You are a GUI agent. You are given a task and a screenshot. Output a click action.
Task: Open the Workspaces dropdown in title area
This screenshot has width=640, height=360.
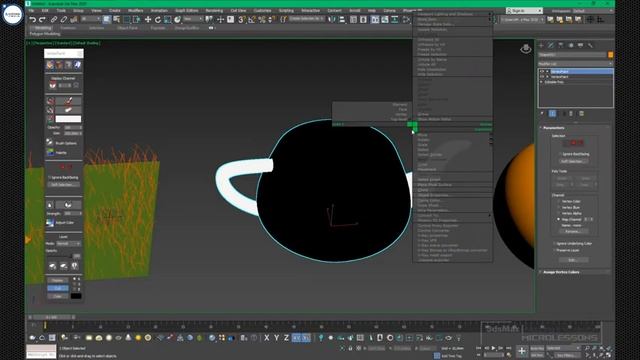[x=593, y=11]
